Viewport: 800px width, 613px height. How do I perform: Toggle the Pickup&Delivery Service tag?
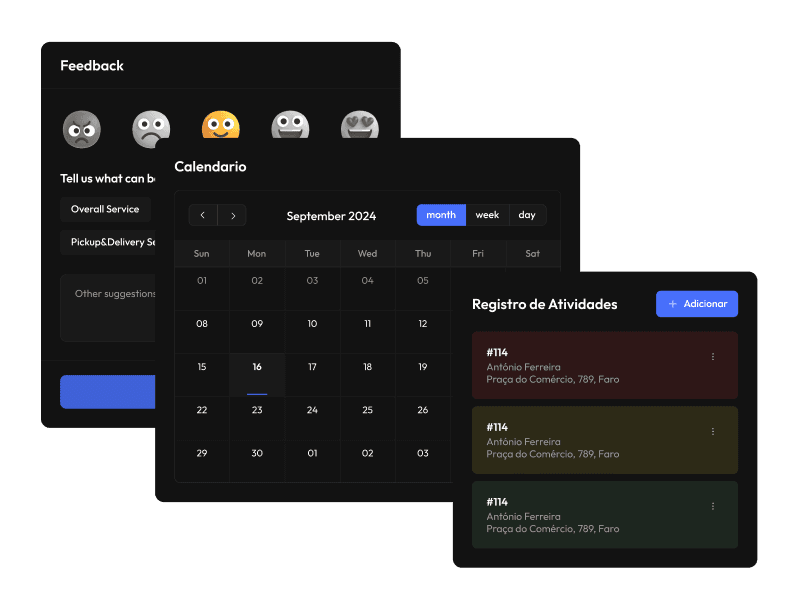pyautogui.click(x=108, y=242)
